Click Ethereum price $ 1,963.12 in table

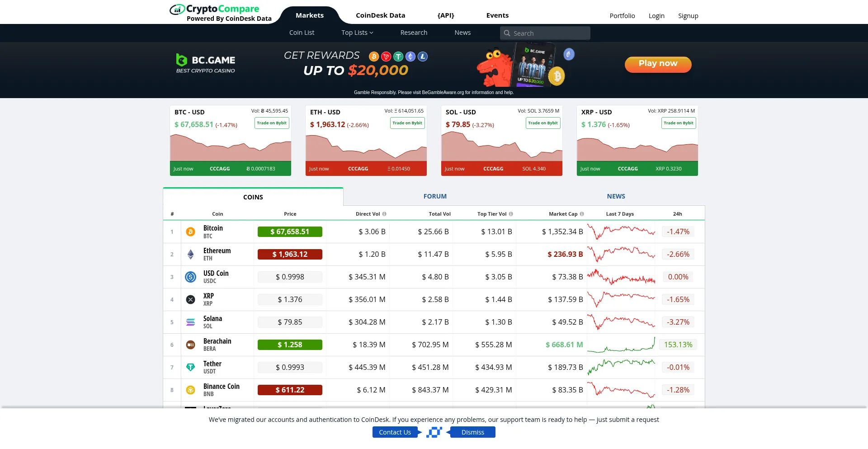(x=290, y=254)
